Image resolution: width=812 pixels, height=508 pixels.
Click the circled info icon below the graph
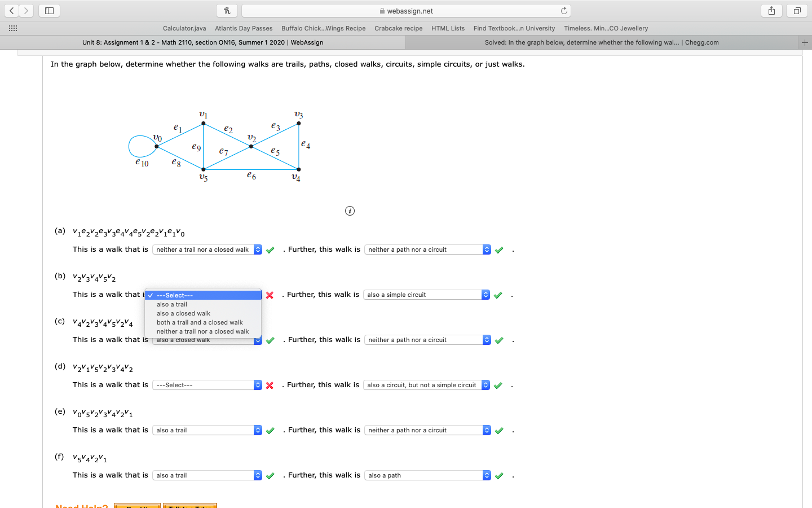(350, 211)
